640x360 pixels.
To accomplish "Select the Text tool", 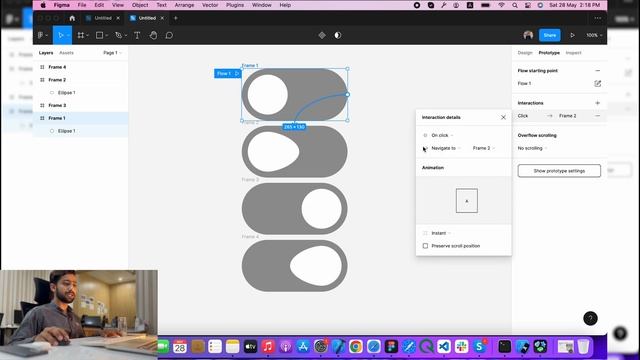I will click(x=137, y=36).
